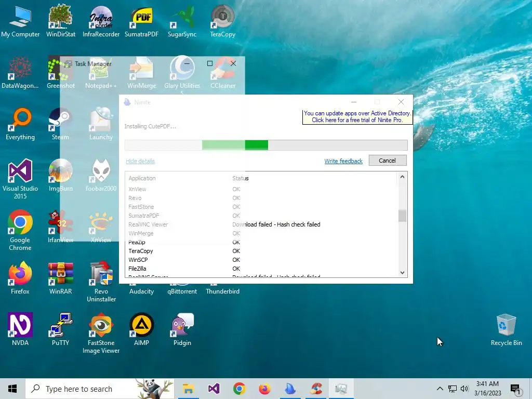Open the volume control in system tray
The height and width of the screenshot is (399, 532).
click(x=464, y=389)
